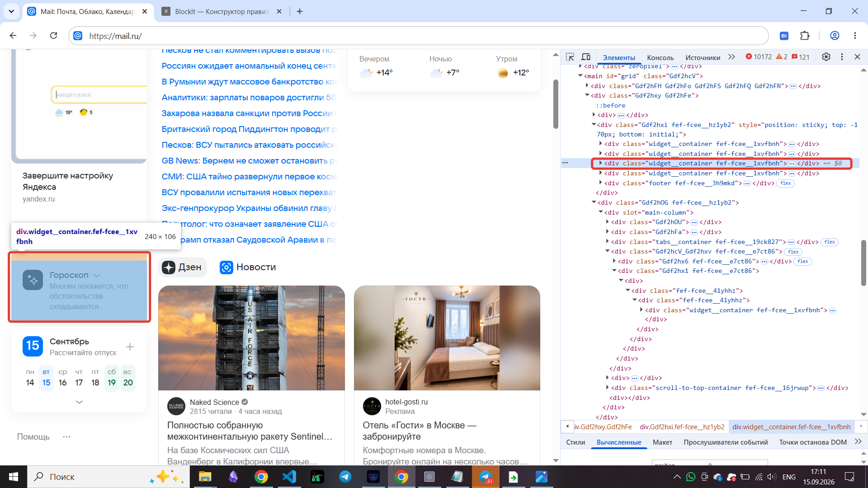Open the Консоль tab in DevTools
Image resolution: width=868 pixels, height=488 pixels.
660,57
